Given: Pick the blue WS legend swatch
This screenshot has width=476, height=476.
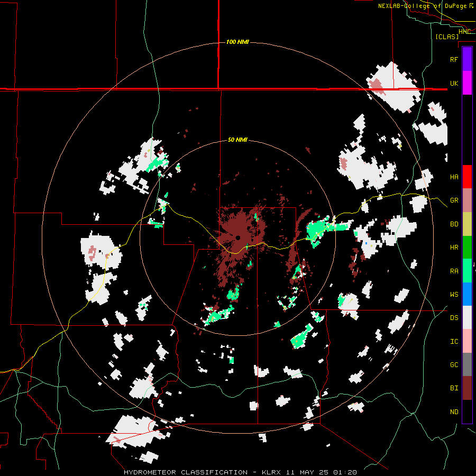Looking at the screenshot, I should tap(467, 294).
